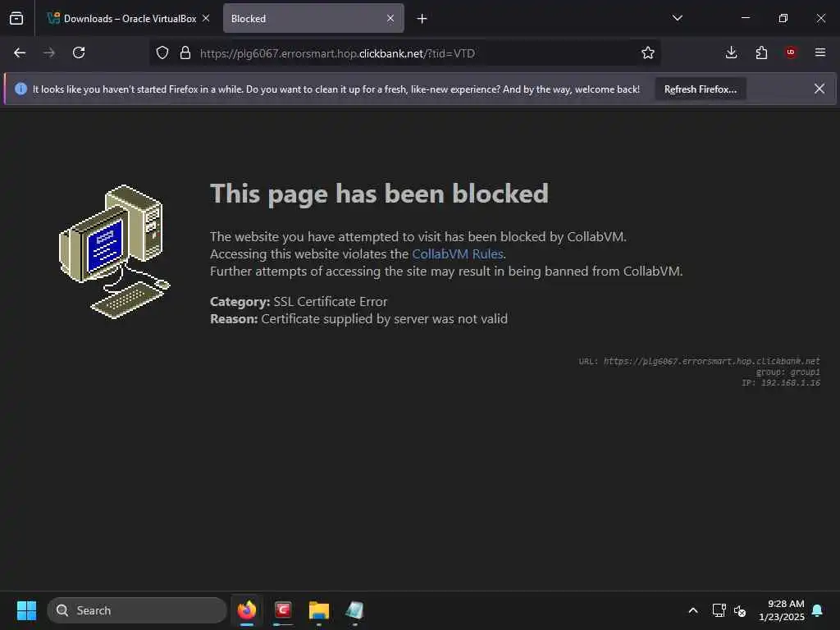Click the blocked URL debug text
Image resolution: width=840 pixels, height=630 pixels.
[x=699, y=361]
